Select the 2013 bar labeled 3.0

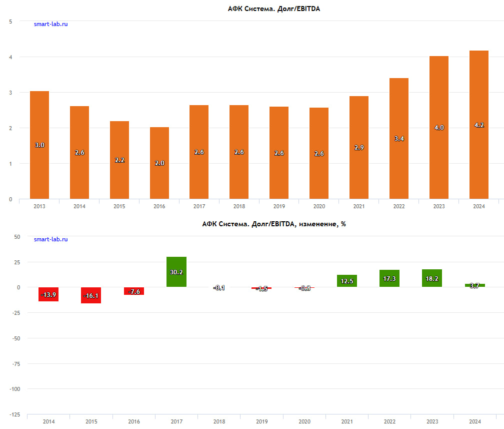point(39,145)
